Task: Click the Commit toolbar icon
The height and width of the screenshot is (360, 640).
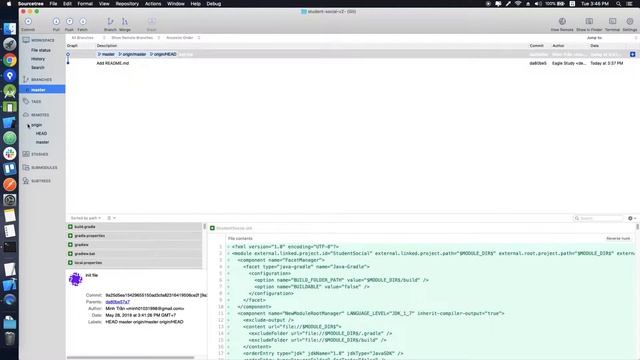Action: [28, 21]
